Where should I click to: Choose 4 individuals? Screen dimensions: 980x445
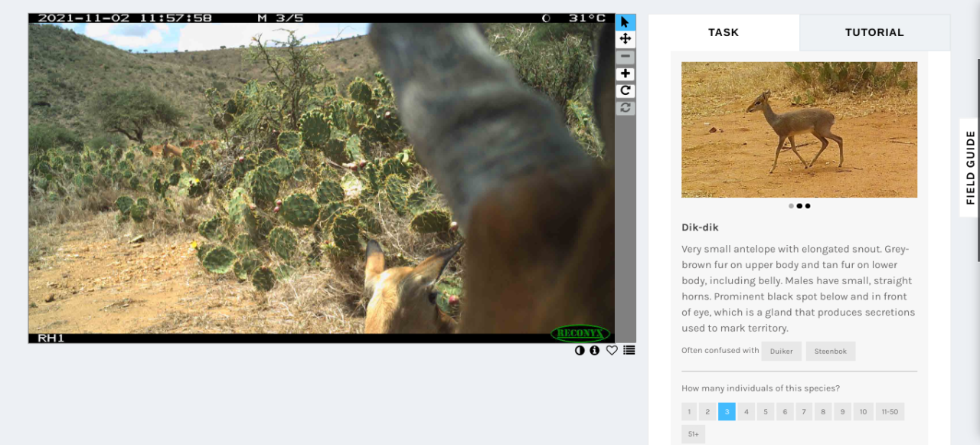click(x=746, y=411)
